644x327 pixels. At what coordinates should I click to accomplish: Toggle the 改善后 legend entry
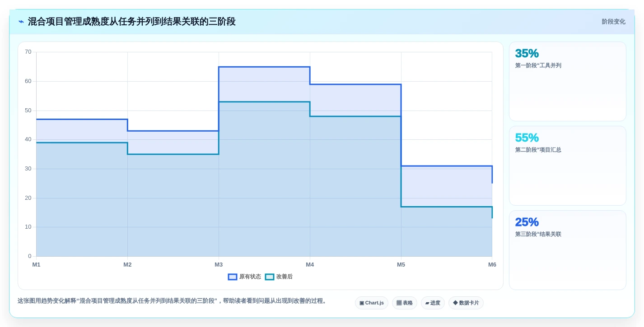(279, 277)
